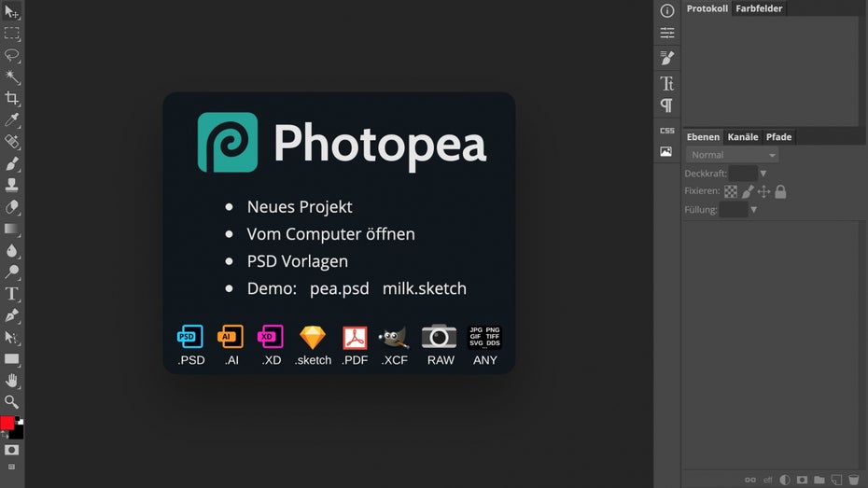Click the red foreground color swatch
This screenshot has height=488, width=868.
(x=7, y=424)
